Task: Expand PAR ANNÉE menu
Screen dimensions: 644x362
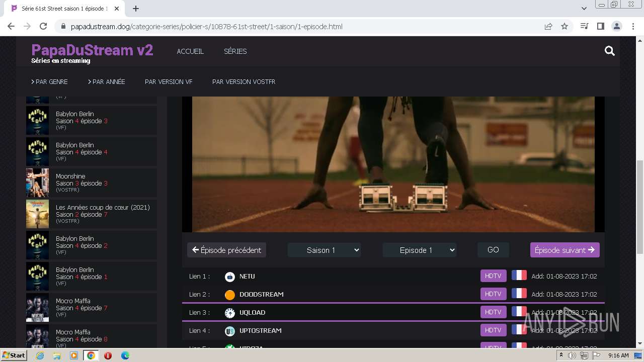Action: [107, 81]
